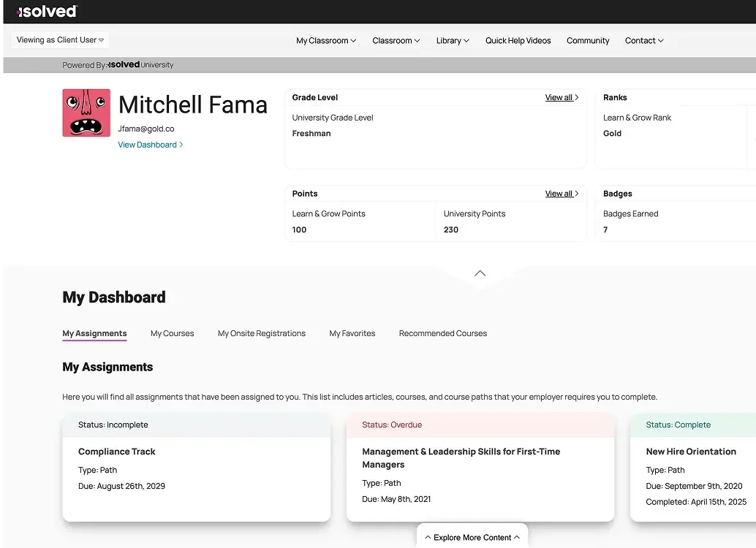Click the Explore More Content button
The height and width of the screenshot is (548, 756).
tap(472, 537)
